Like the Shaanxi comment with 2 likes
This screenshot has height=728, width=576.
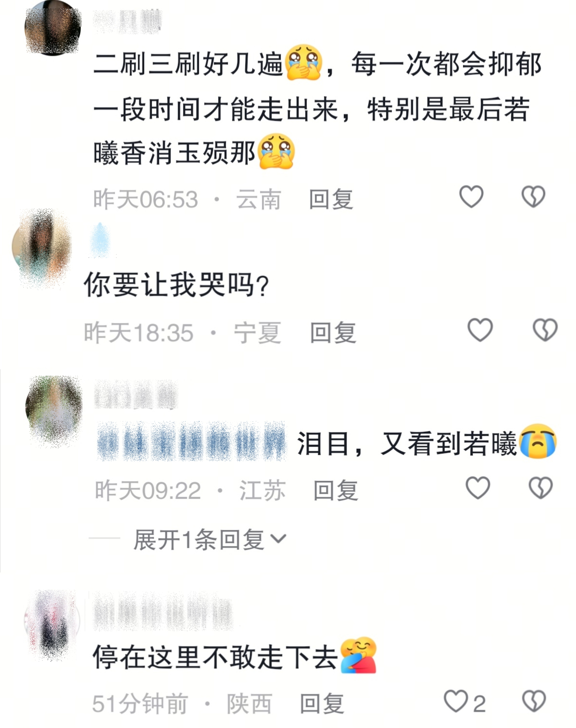(x=456, y=701)
